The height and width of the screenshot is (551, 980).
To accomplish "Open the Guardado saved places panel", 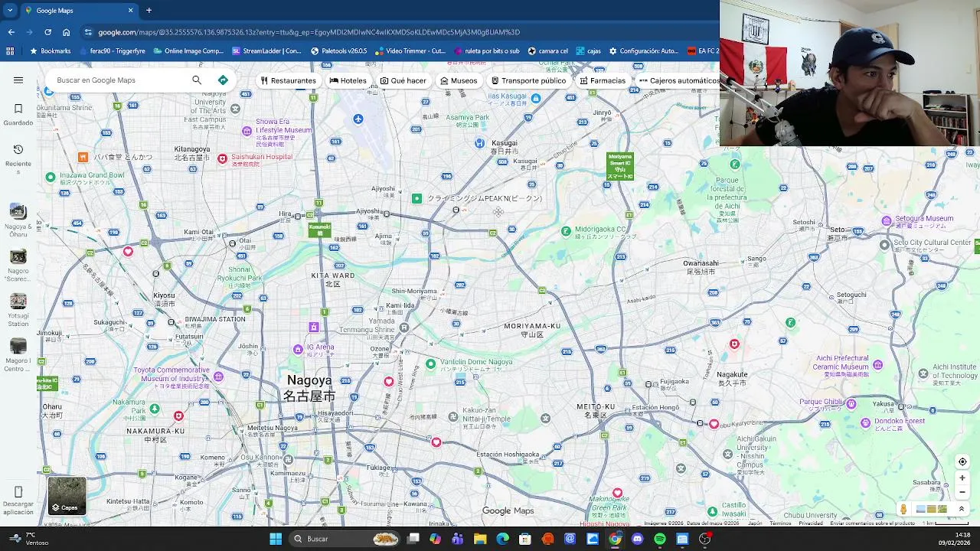I will coord(18,115).
